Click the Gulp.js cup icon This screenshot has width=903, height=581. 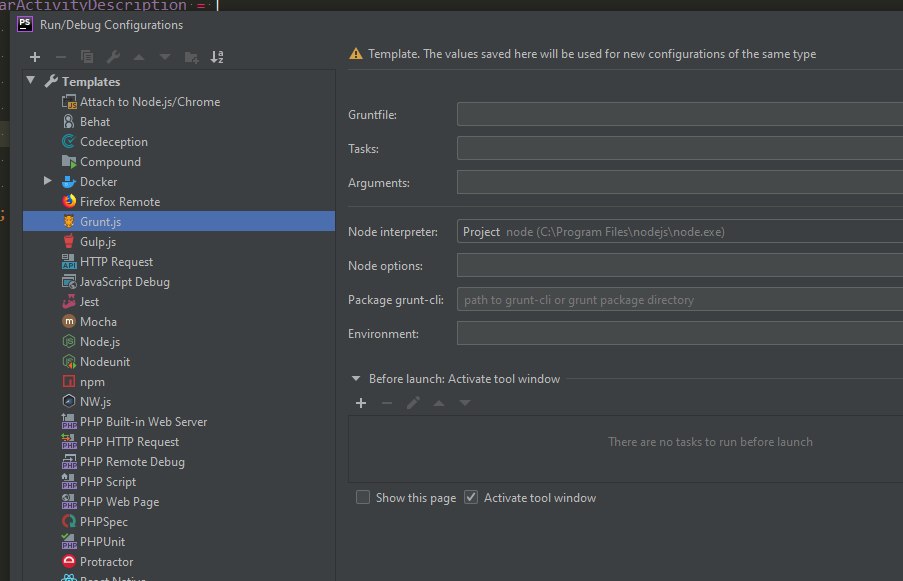[x=69, y=242]
